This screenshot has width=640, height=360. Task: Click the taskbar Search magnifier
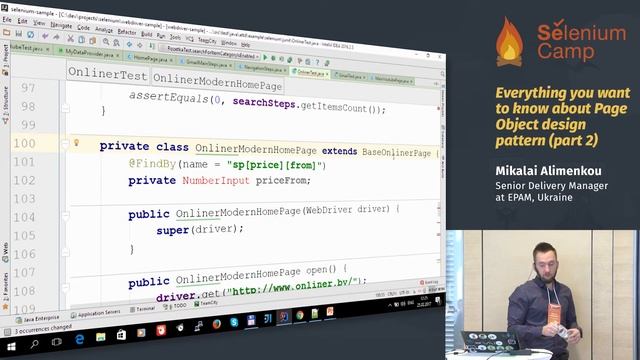(34, 344)
